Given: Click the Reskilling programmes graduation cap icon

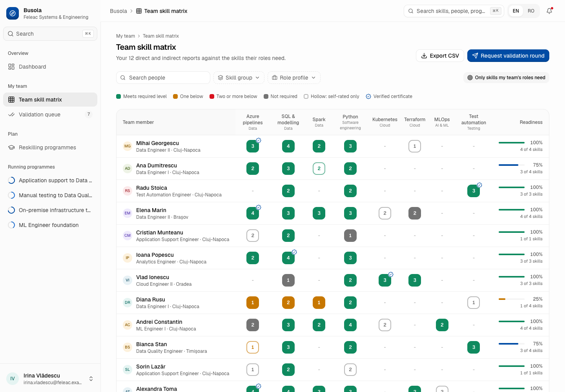Looking at the screenshot, I should click(11, 147).
